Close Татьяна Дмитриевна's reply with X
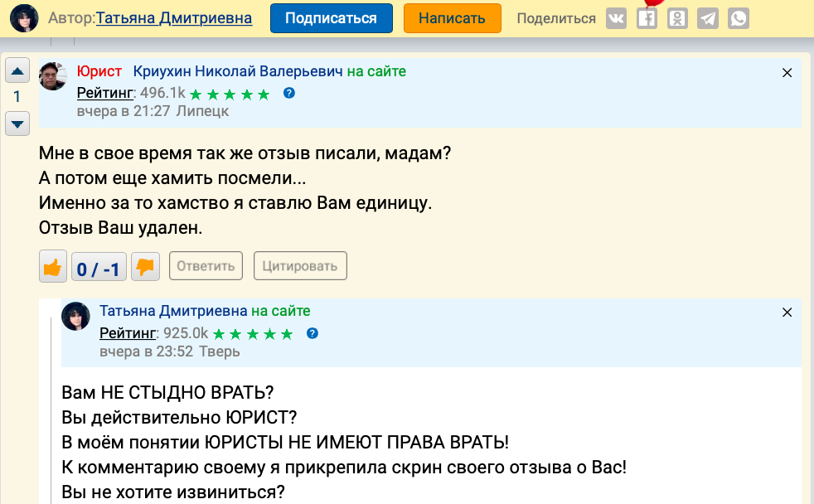Screen dimensions: 814x504 point(787,313)
